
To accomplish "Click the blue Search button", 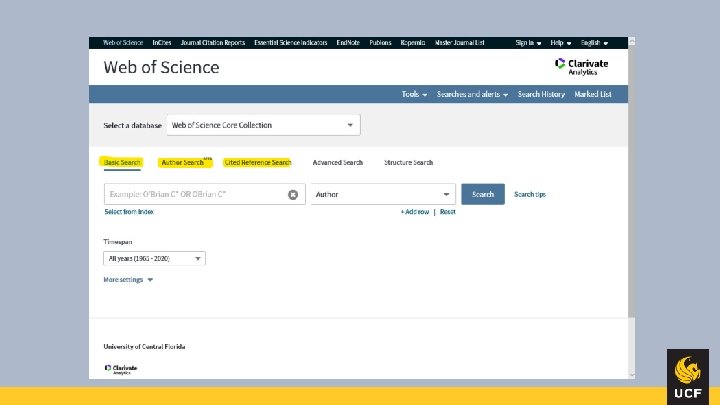I will 483,194.
